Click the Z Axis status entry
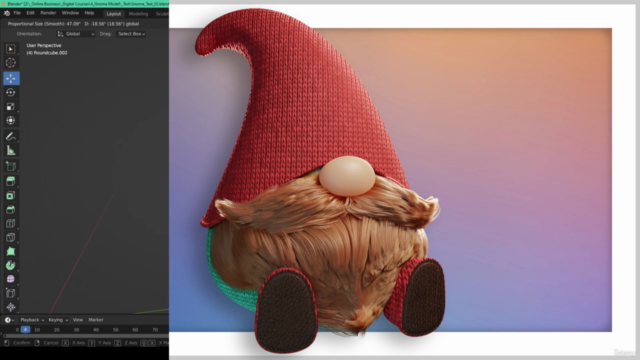The width and height of the screenshot is (640, 360). click(126, 343)
